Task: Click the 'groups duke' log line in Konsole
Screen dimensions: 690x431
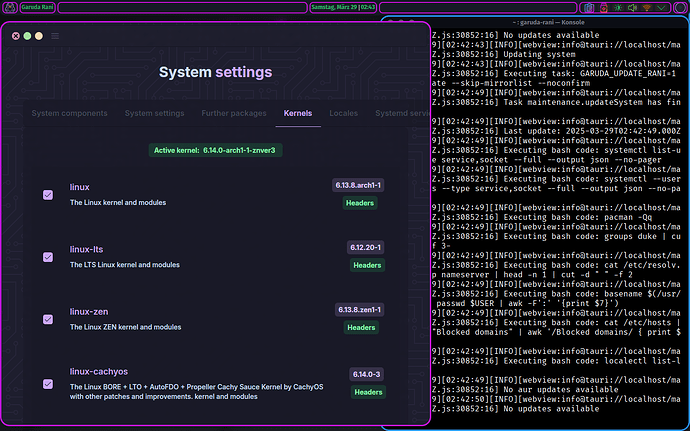Action: click(556, 236)
